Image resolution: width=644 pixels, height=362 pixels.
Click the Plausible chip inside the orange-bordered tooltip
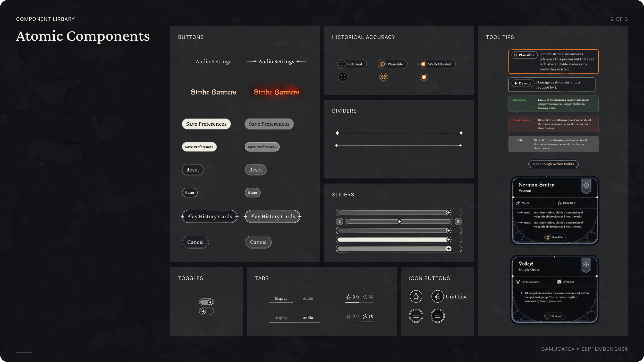pyautogui.click(x=524, y=55)
